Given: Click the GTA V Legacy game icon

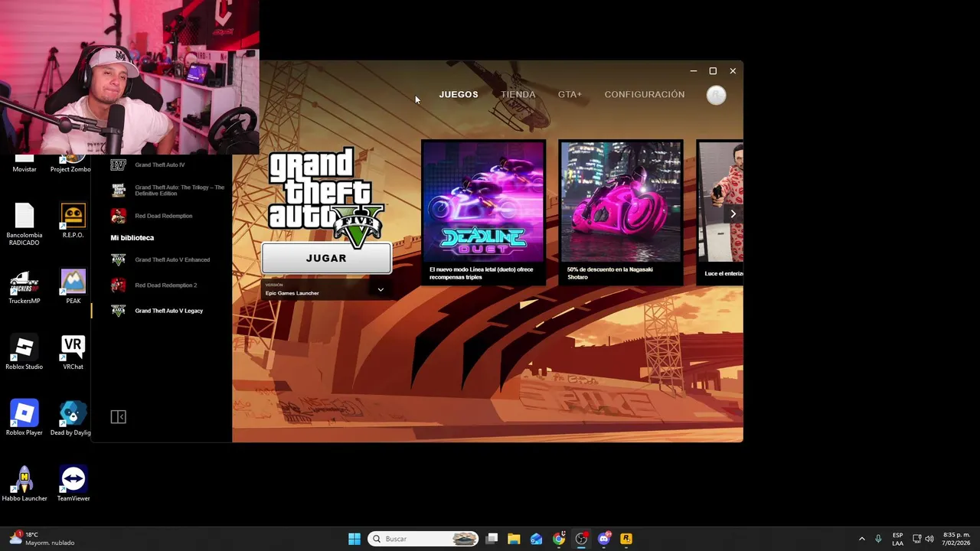Looking at the screenshot, I should (118, 311).
